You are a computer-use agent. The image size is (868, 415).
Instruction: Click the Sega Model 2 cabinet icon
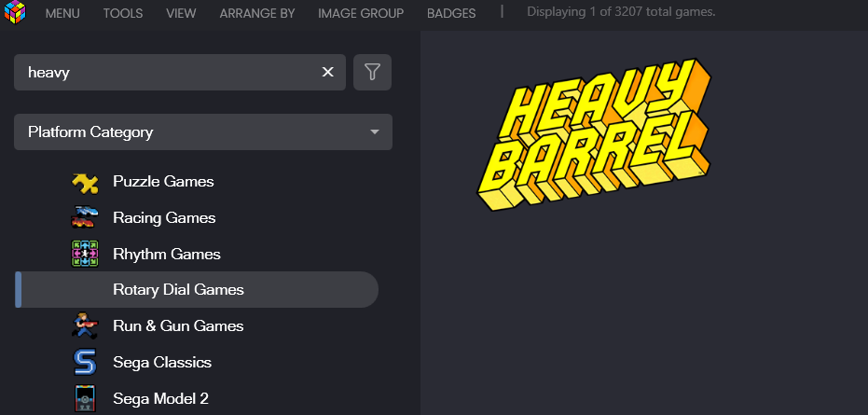85,398
